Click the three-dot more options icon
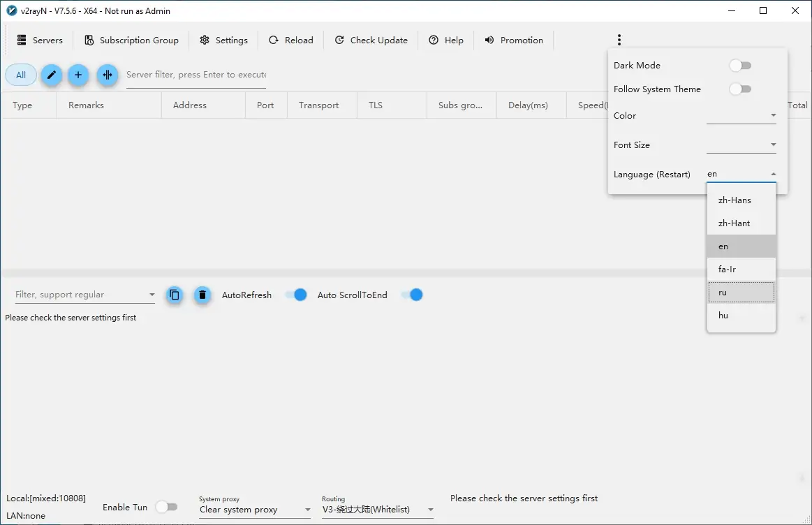This screenshot has width=812, height=525. [619, 40]
